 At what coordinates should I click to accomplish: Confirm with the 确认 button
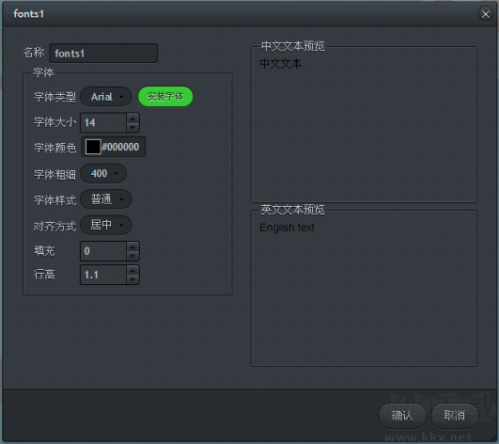[x=402, y=416]
